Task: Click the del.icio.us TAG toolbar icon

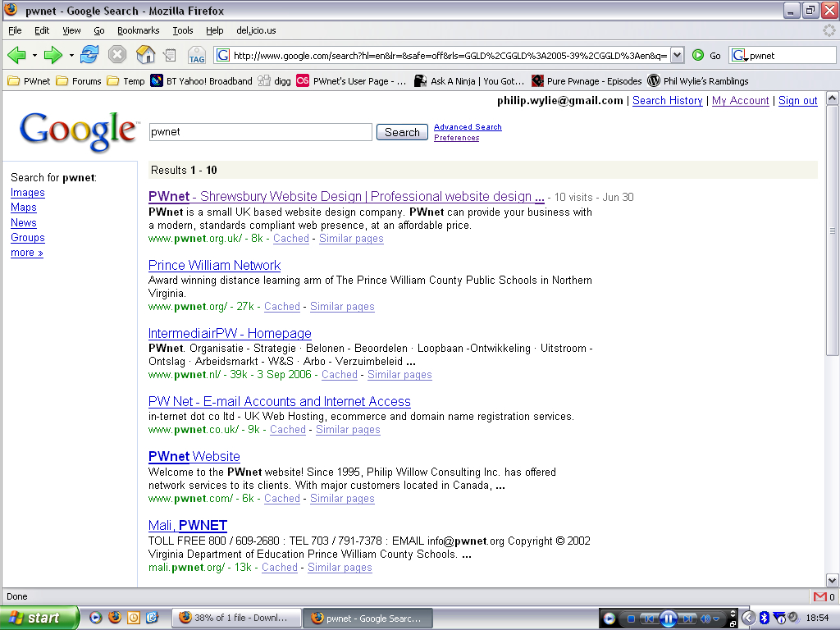Action: click(197, 56)
